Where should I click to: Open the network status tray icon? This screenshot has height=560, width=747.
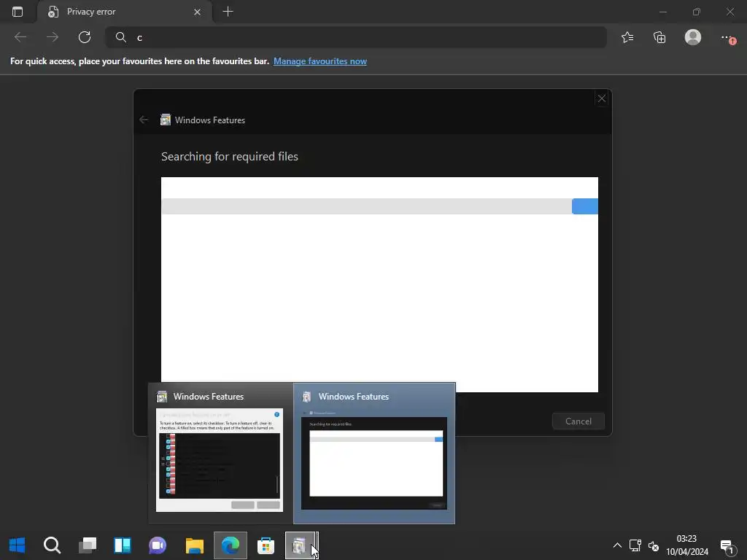[635, 545]
